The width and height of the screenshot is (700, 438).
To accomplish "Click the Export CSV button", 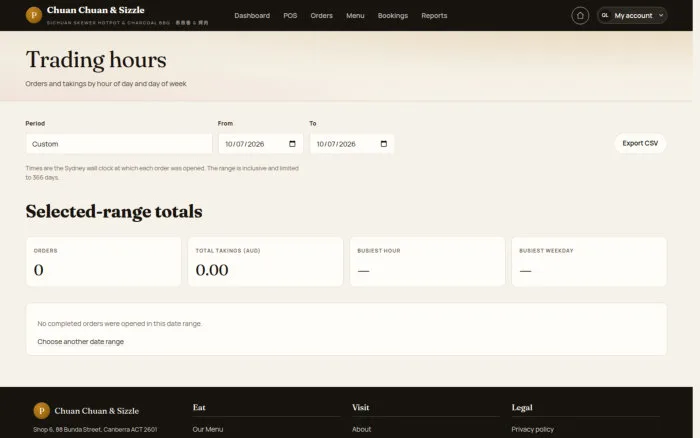I will [640, 143].
